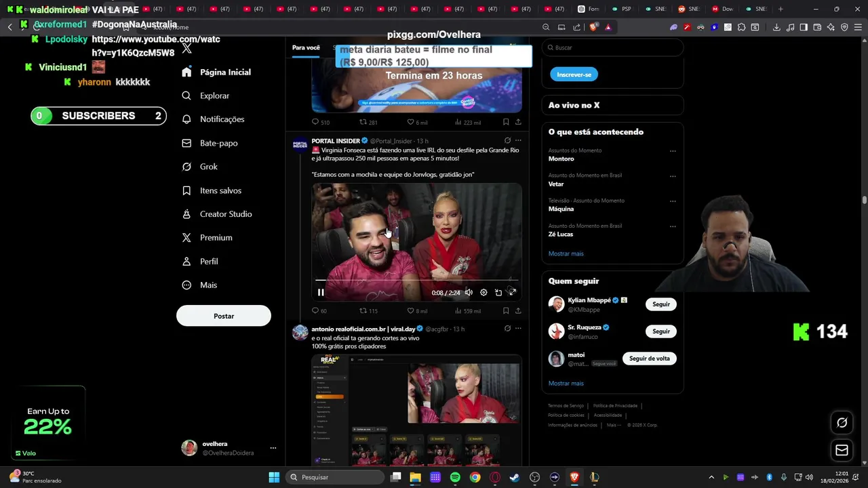The height and width of the screenshot is (488, 868).
Task: Follow Kylian Mbappé with Seguir button
Action: point(661,304)
